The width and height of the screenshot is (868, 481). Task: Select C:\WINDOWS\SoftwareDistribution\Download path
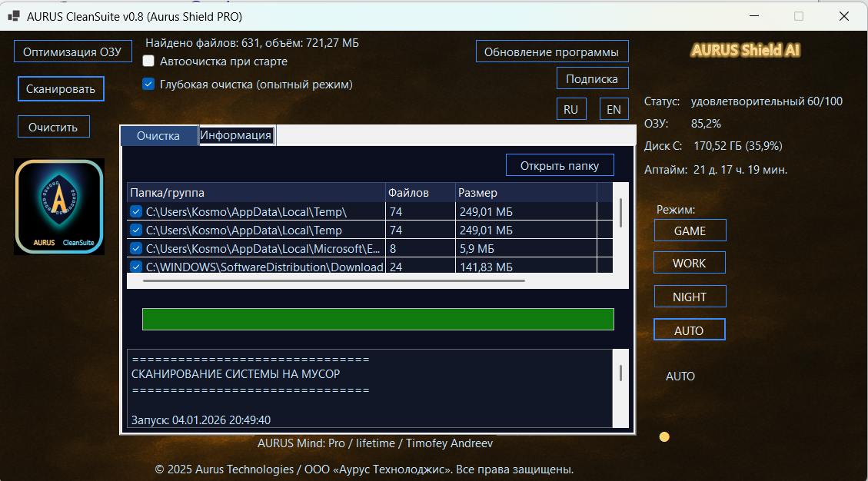264,267
